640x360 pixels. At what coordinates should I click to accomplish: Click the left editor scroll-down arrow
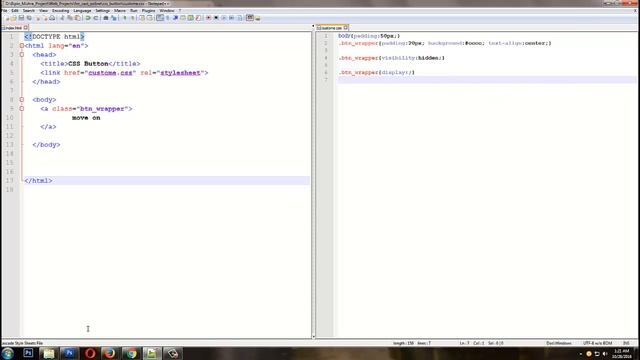(313, 336)
